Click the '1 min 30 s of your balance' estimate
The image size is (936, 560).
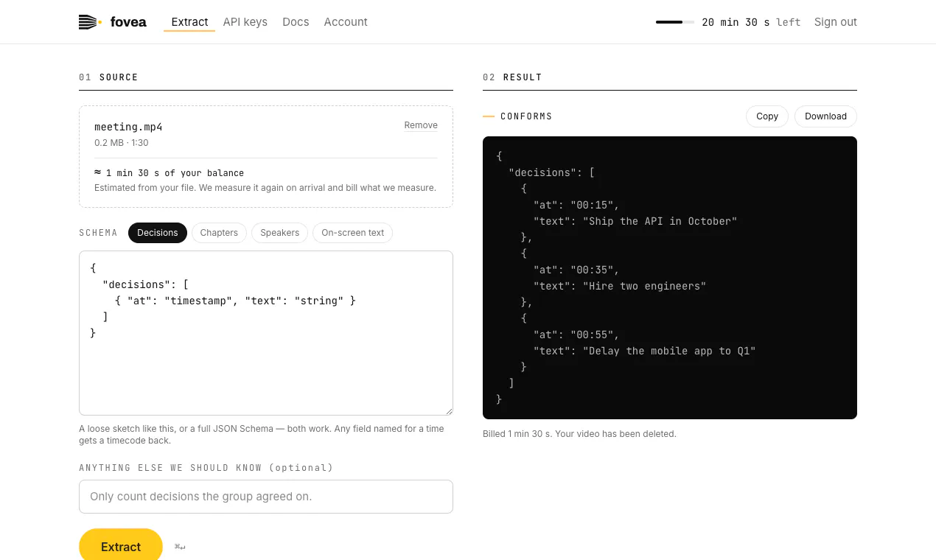click(x=169, y=173)
